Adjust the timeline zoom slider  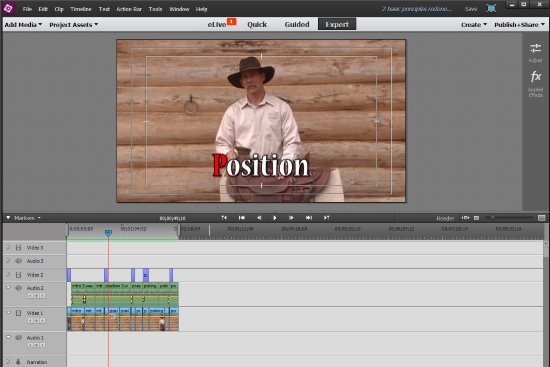pyautogui.click(x=492, y=218)
